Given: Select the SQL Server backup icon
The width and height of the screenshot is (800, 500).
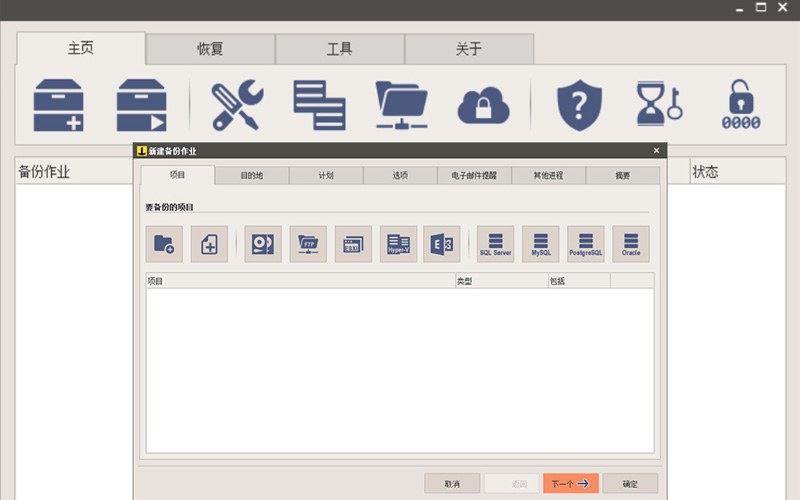Looking at the screenshot, I should click(x=495, y=244).
